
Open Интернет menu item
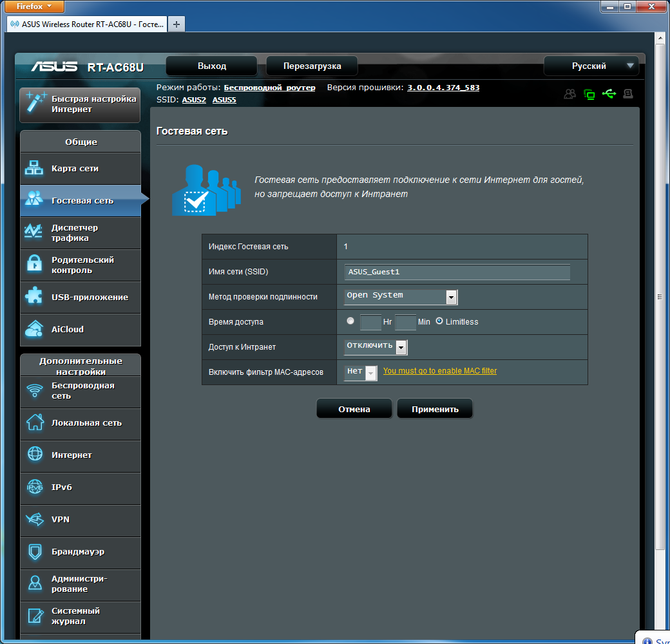click(81, 456)
